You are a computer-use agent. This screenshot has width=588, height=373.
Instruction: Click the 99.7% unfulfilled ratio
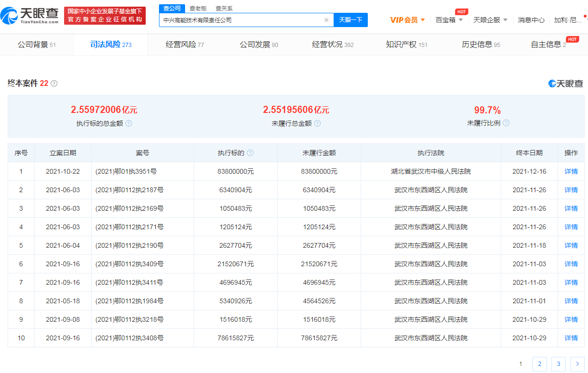[x=487, y=110]
